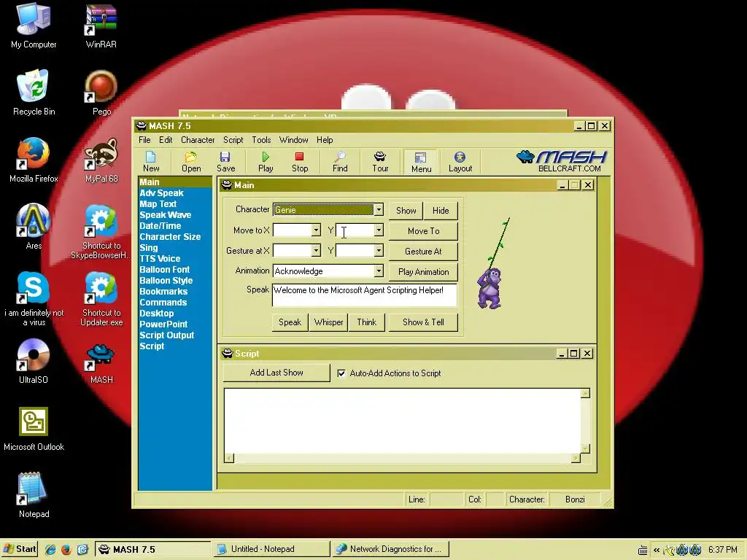The image size is (747, 560).
Task: Switch to Network Diagnostics taskbar button
Action: coord(391,549)
